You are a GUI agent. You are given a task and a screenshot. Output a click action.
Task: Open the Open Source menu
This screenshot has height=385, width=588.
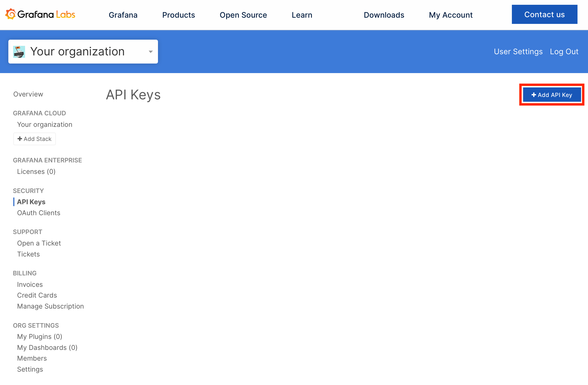[x=243, y=15]
